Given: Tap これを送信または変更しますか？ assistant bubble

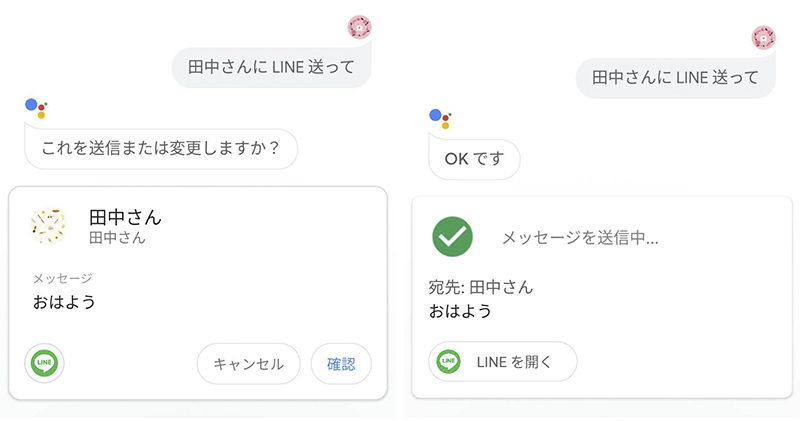Looking at the screenshot, I should 160,150.
